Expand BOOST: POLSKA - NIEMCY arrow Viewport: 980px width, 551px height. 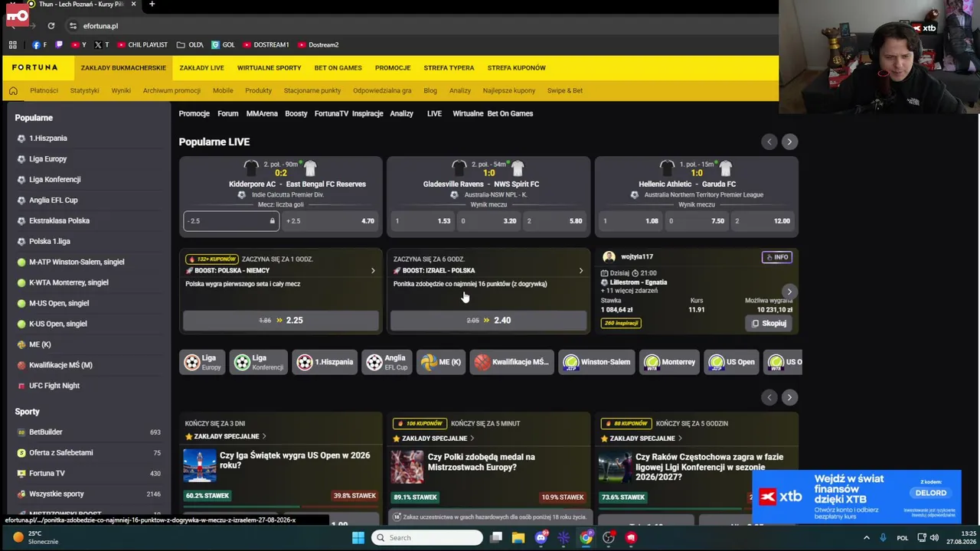[x=373, y=271]
